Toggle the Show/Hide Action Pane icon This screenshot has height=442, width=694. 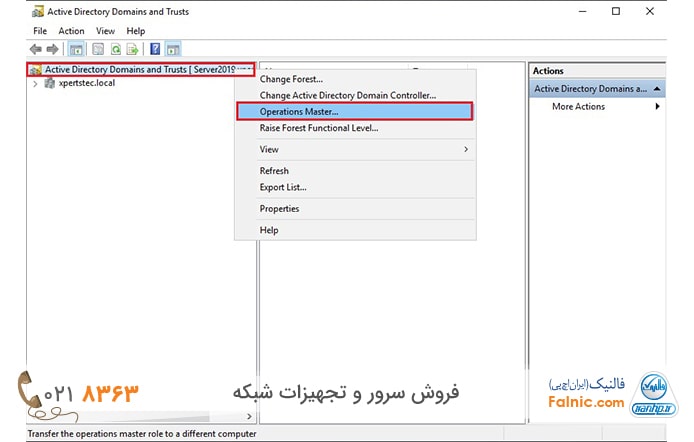tap(173, 49)
